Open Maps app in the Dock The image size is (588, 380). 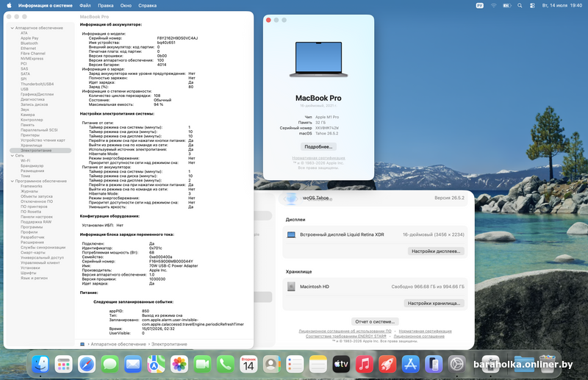coord(156,364)
